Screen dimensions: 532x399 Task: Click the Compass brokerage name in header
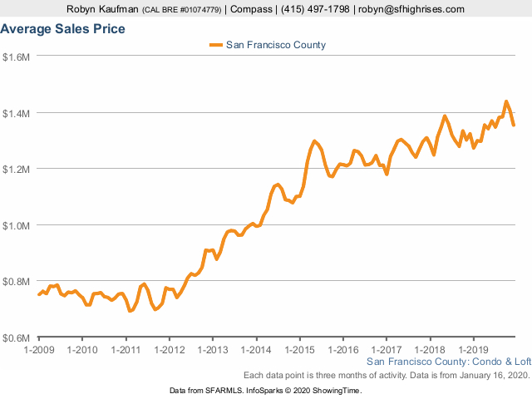pos(251,9)
